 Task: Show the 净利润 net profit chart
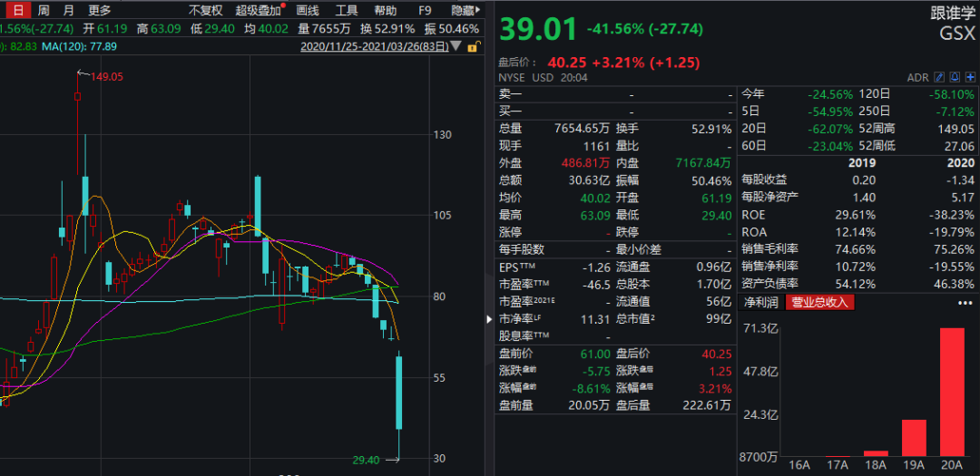(759, 303)
